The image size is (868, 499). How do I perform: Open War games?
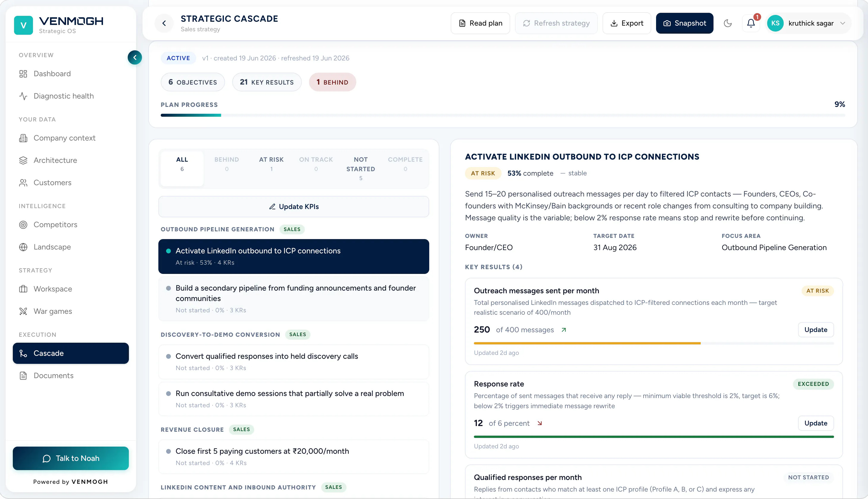[71, 311]
